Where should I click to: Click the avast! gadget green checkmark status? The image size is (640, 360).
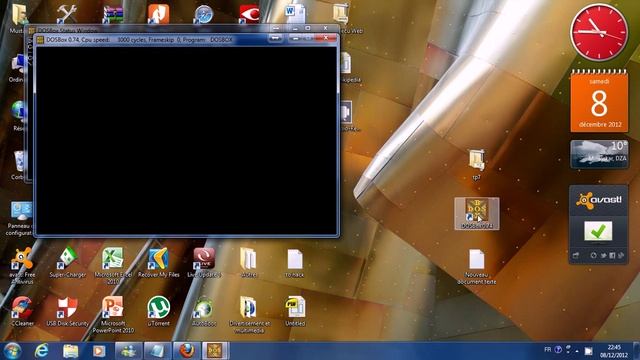[598, 231]
